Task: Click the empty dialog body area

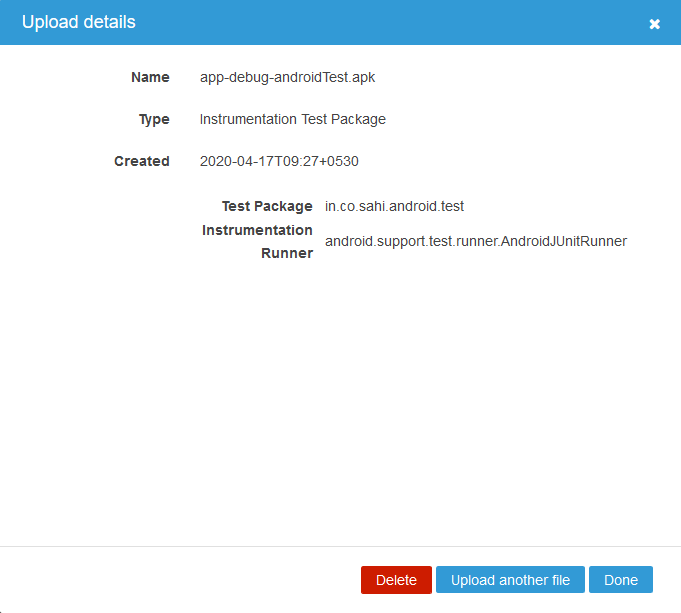Action: tap(340, 400)
